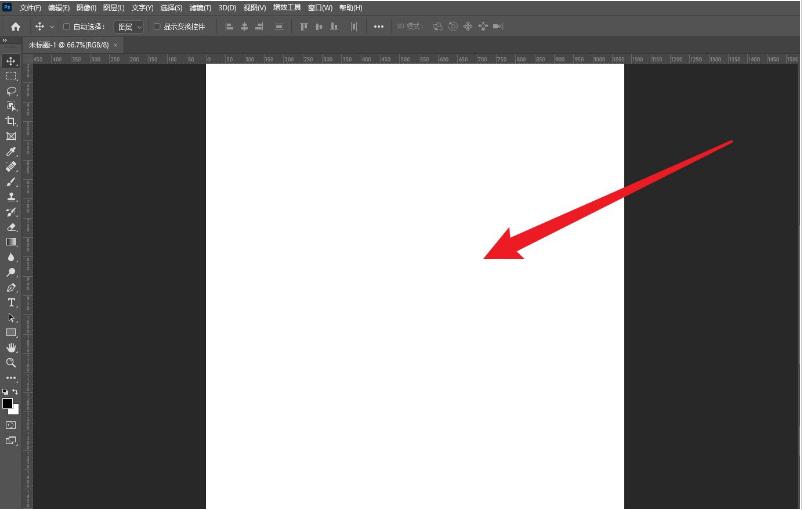Screen dimensions: 802x510
Task: Toggle Quick Mask mode
Action: [11, 425]
